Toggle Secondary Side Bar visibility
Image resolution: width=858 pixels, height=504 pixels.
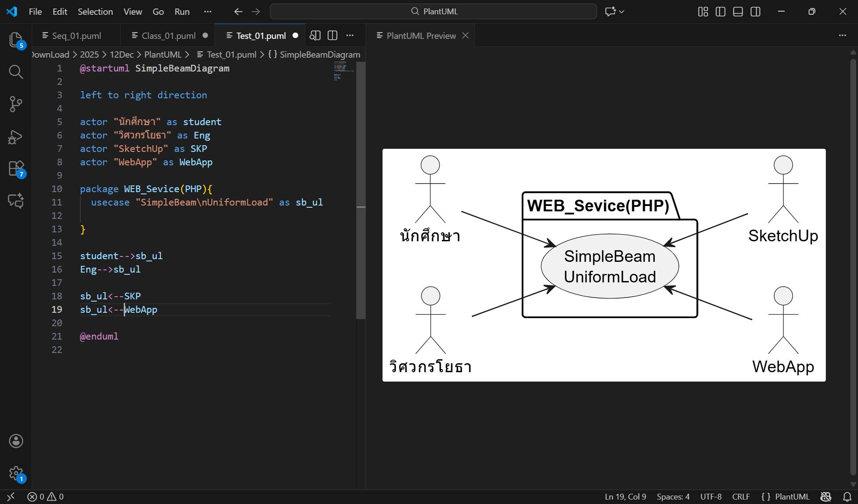click(x=756, y=12)
